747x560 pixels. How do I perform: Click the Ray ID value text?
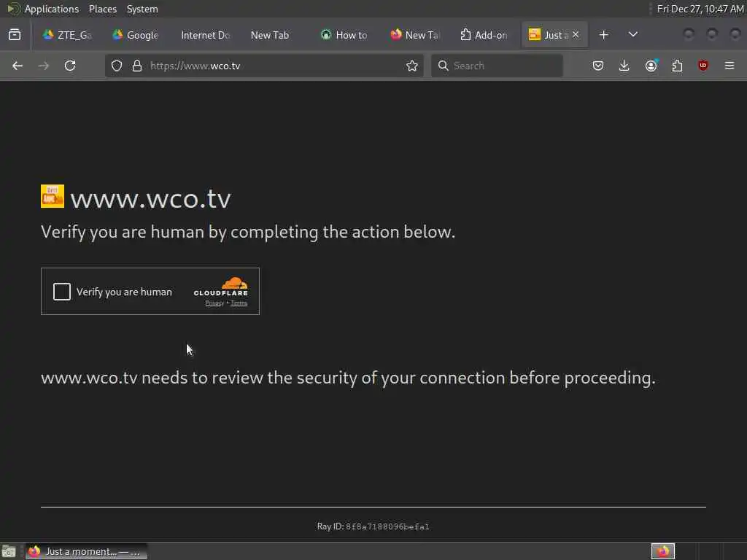pos(387,526)
